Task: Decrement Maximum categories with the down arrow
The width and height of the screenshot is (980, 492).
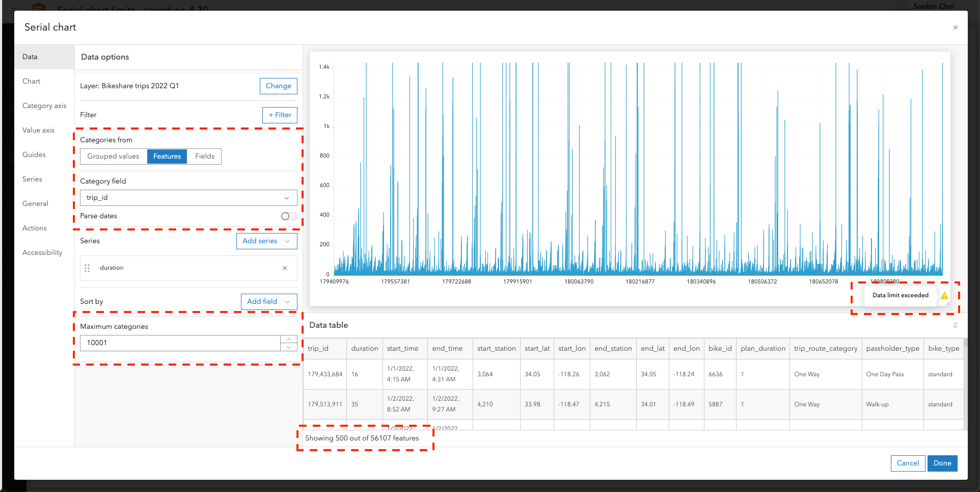Action: pos(288,347)
